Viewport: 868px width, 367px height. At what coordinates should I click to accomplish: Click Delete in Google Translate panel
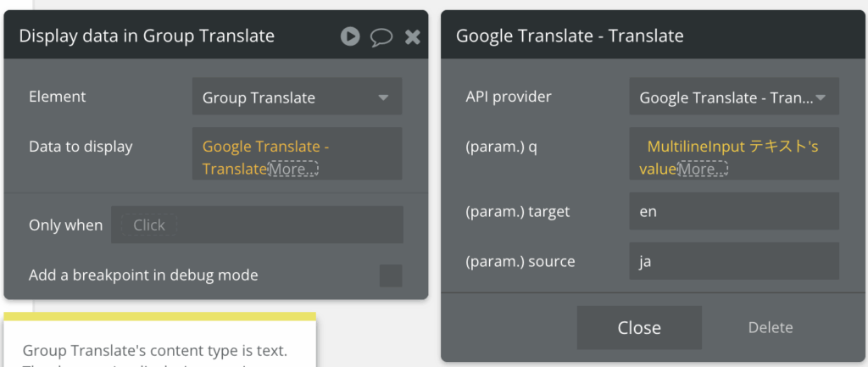pos(771,327)
